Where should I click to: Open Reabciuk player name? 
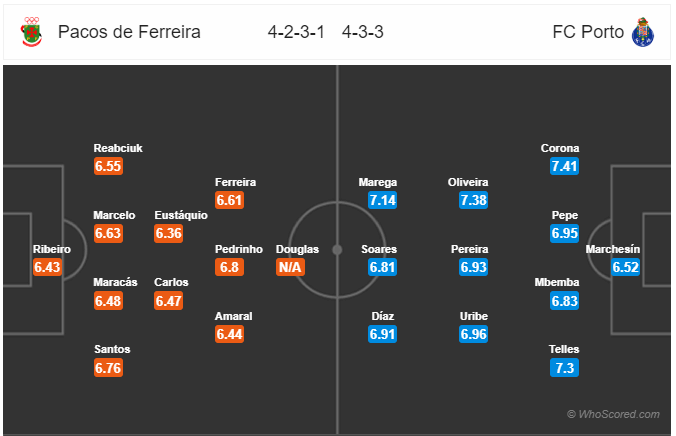[x=118, y=148]
